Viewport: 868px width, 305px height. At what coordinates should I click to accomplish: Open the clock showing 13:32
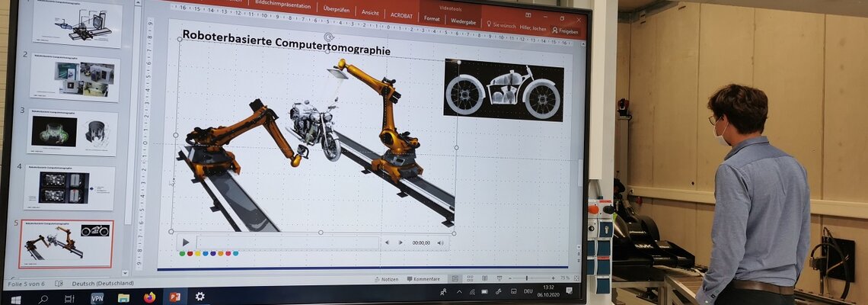click(x=548, y=291)
